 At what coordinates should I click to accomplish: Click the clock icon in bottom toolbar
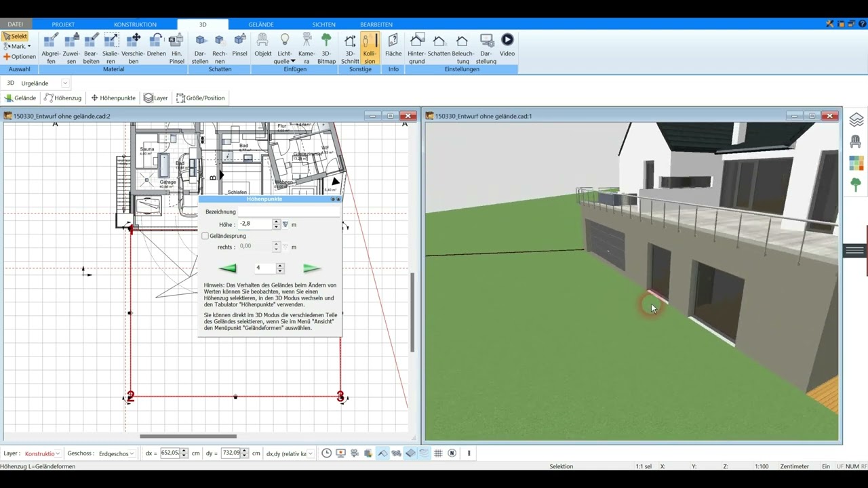[326, 453]
